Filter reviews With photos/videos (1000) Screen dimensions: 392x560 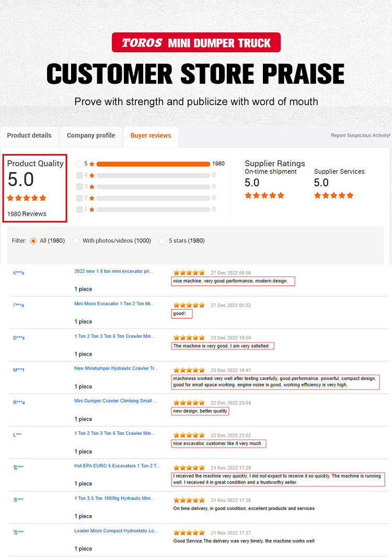click(x=76, y=241)
